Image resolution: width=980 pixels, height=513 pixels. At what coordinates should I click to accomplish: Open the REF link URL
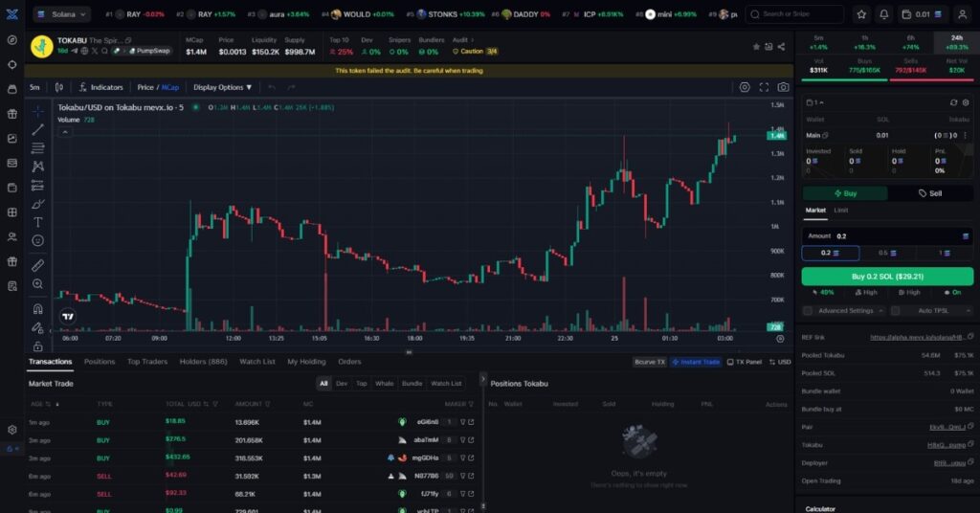tap(917, 338)
